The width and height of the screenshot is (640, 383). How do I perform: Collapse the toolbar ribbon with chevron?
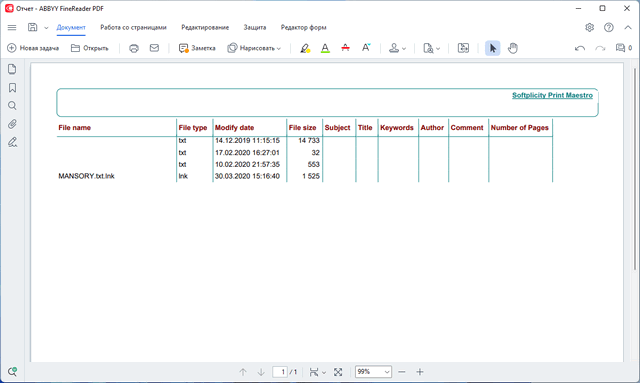[x=628, y=27]
